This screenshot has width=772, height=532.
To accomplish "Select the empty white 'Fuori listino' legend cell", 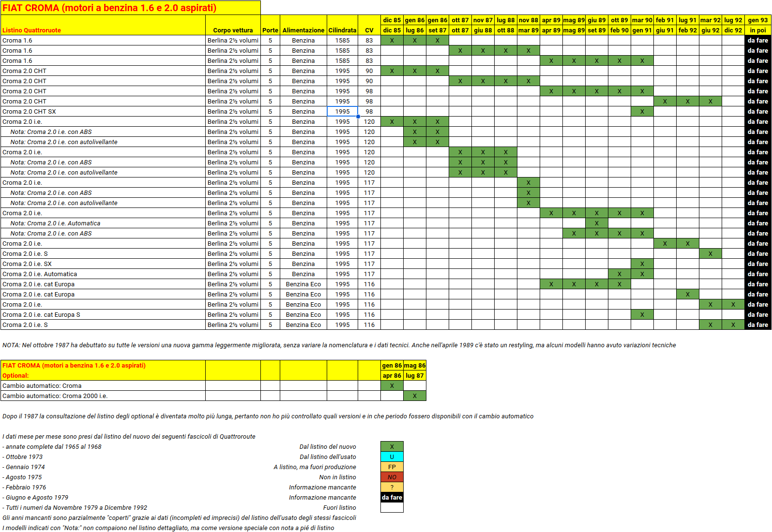I will (392, 507).
